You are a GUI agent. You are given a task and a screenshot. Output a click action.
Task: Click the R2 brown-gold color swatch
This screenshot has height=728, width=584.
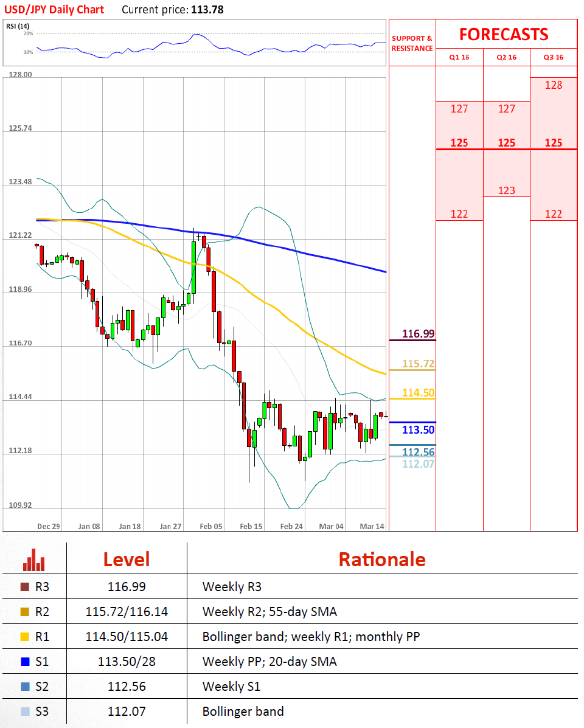25,612
